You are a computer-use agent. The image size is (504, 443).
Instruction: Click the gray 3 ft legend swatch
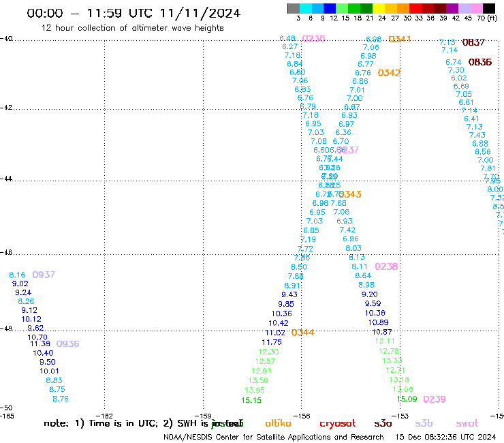coord(294,8)
